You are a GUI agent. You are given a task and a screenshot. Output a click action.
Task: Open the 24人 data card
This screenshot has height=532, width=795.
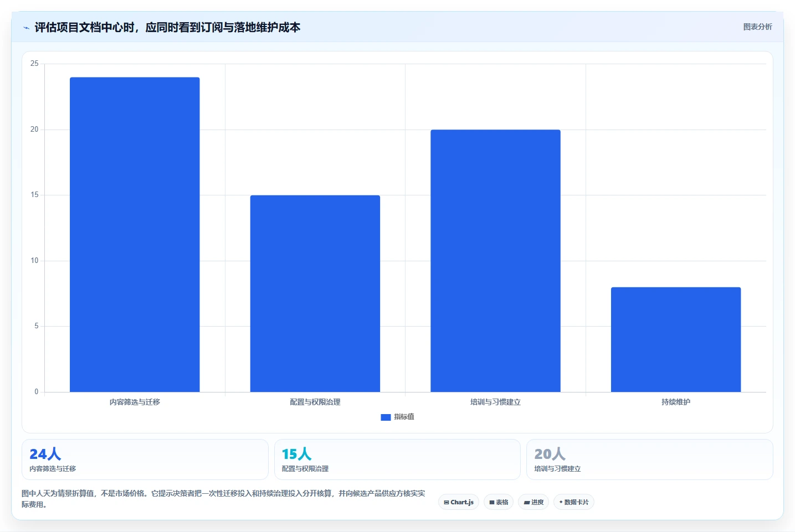click(145, 459)
